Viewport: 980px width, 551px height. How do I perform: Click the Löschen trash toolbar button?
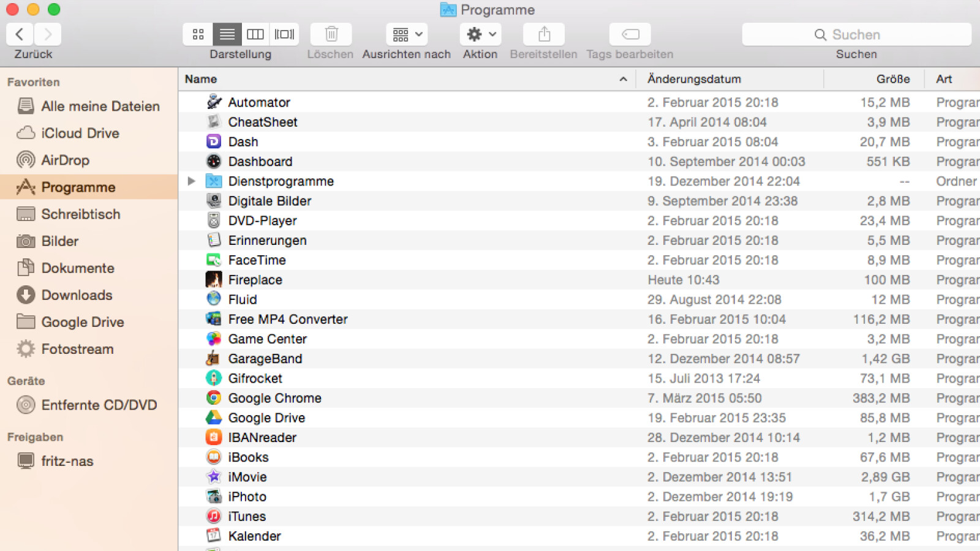(x=331, y=34)
